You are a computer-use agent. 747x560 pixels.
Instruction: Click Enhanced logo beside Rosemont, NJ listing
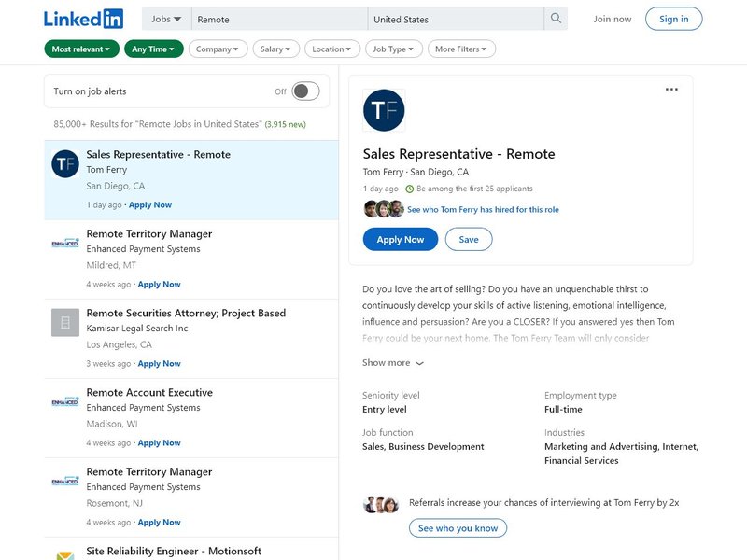coord(65,481)
